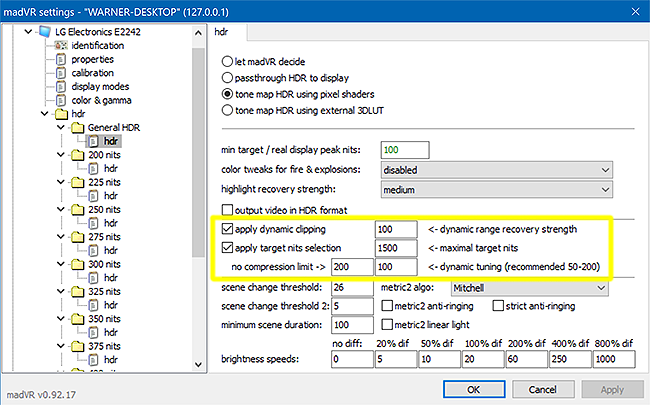650x405 pixels.
Task: Collapse the General HDR folder node
Action: pos(61,127)
